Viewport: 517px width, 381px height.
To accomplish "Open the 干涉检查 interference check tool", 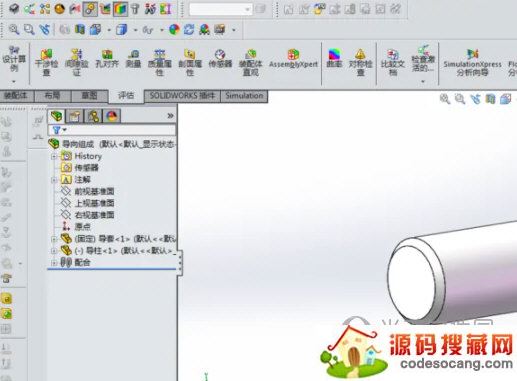I will click(x=46, y=62).
